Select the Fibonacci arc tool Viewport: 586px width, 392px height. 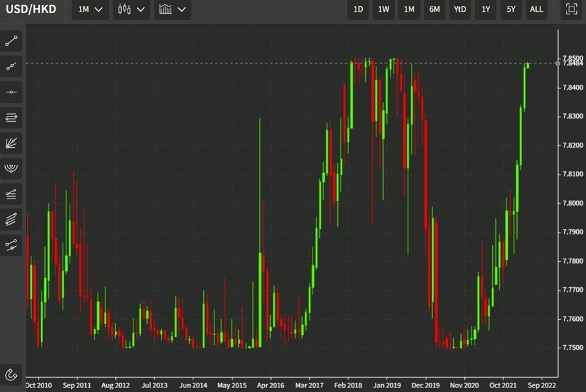point(11,169)
